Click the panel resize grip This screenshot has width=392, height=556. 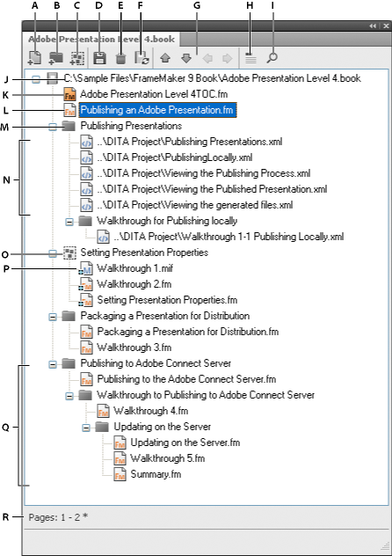pyautogui.click(x=386, y=546)
